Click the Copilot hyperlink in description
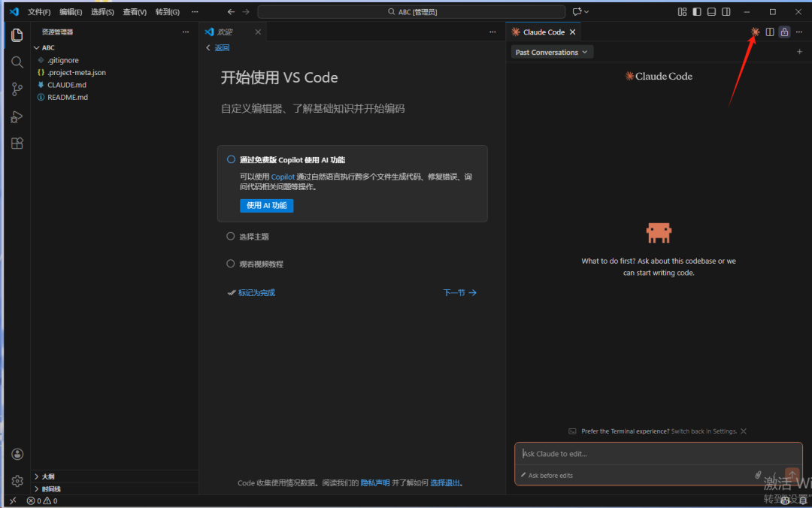 [283, 177]
